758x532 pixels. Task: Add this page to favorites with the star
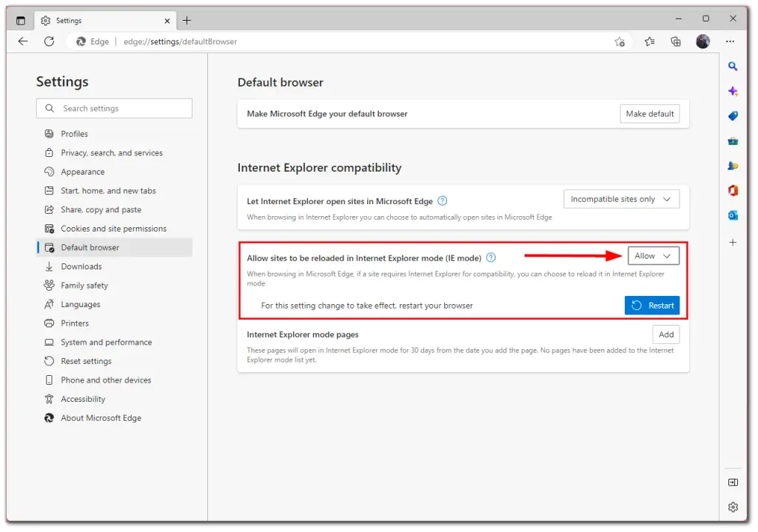(x=620, y=42)
